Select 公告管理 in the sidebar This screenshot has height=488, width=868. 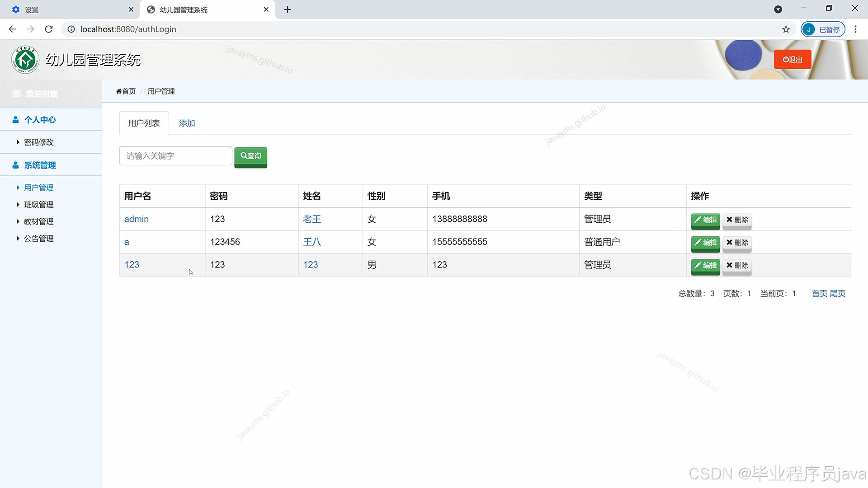pos(38,239)
